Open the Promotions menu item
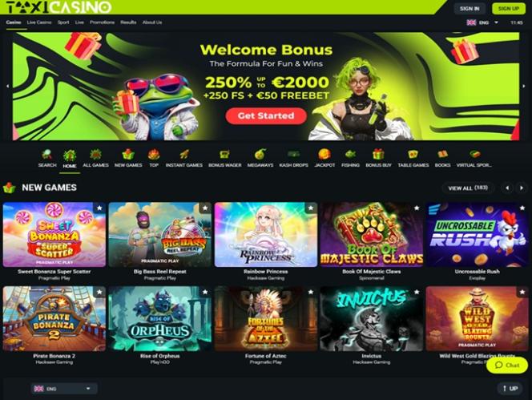The height and width of the screenshot is (400, 532). click(x=102, y=22)
